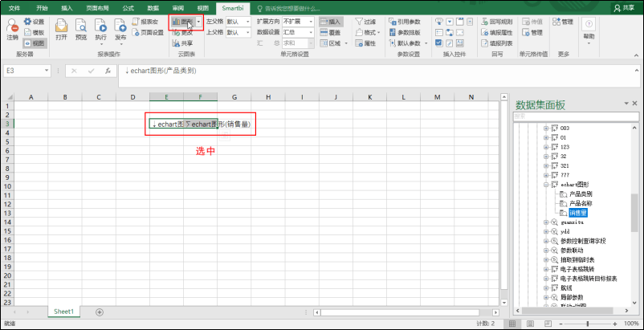644x330 pixels.
Task: Insert checkbox control from 插入控件 group
Action: [438, 43]
